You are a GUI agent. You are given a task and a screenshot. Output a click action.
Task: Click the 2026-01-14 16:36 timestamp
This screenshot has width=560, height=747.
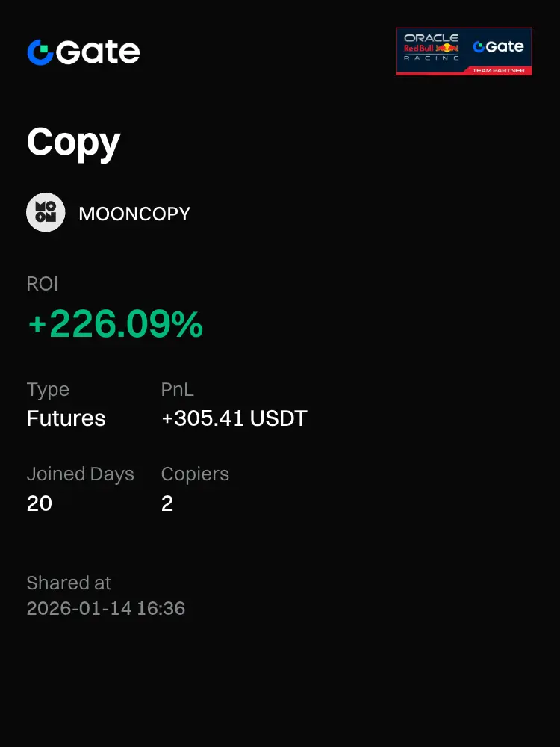(106, 608)
